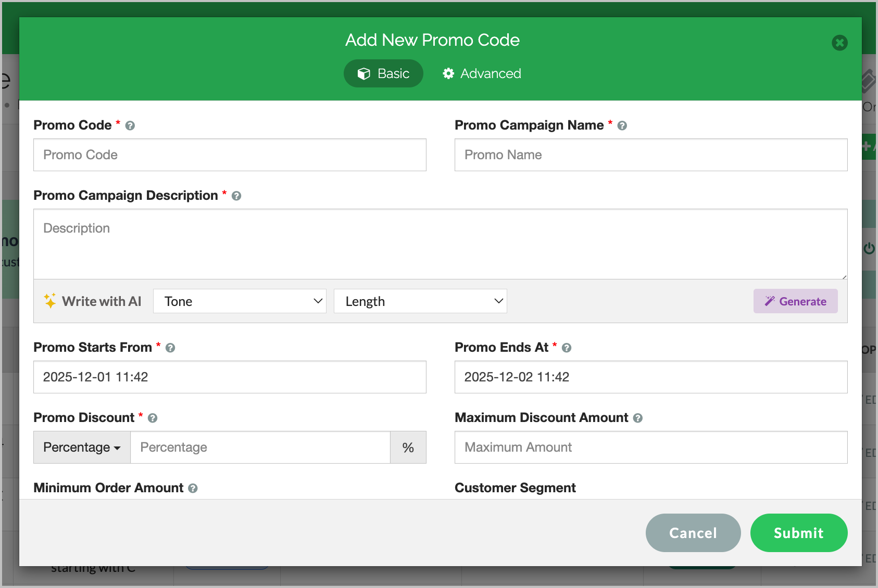Click into the Description text area
The width and height of the screenshot is (878, 588).
coord(440,244)
